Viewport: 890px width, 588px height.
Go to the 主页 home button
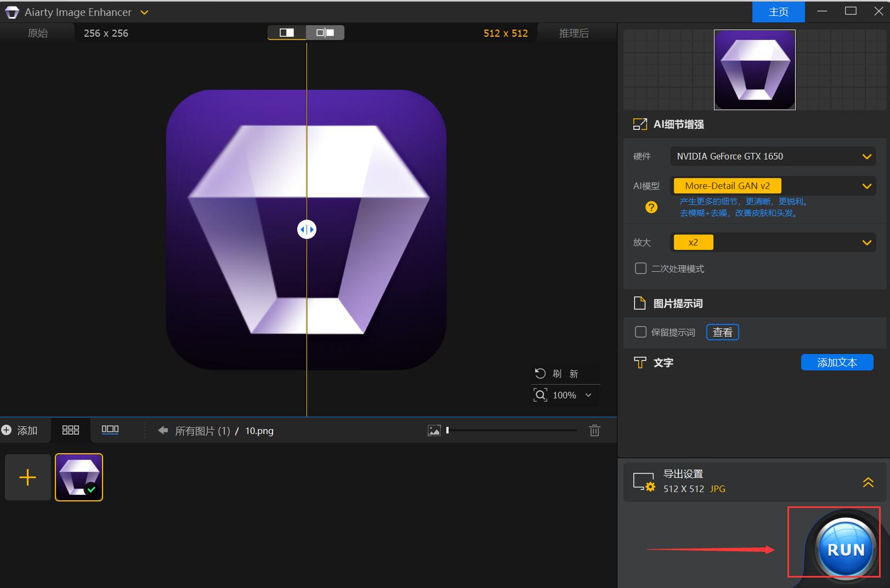(778, 12)
